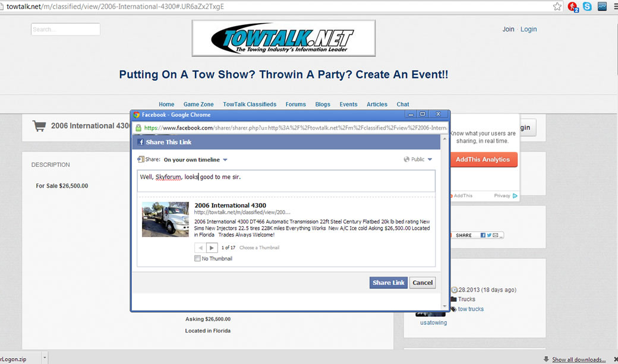Open the Events menu item
Viewport: 618px width, 364px height.
click(x=348, y=105)
